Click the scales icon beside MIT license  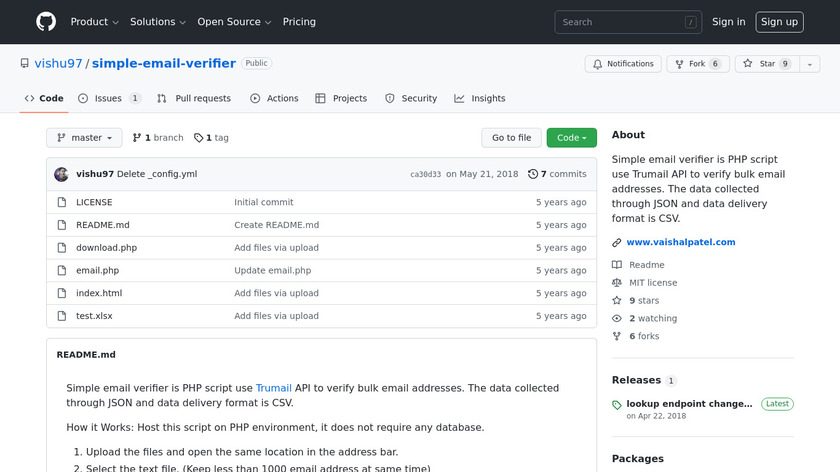point(617,282)
